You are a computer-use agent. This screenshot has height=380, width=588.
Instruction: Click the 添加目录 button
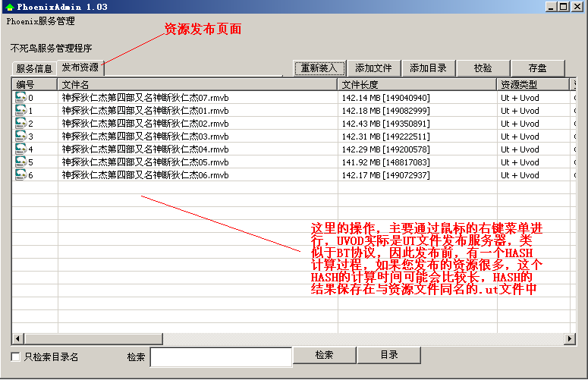(428, 68)
